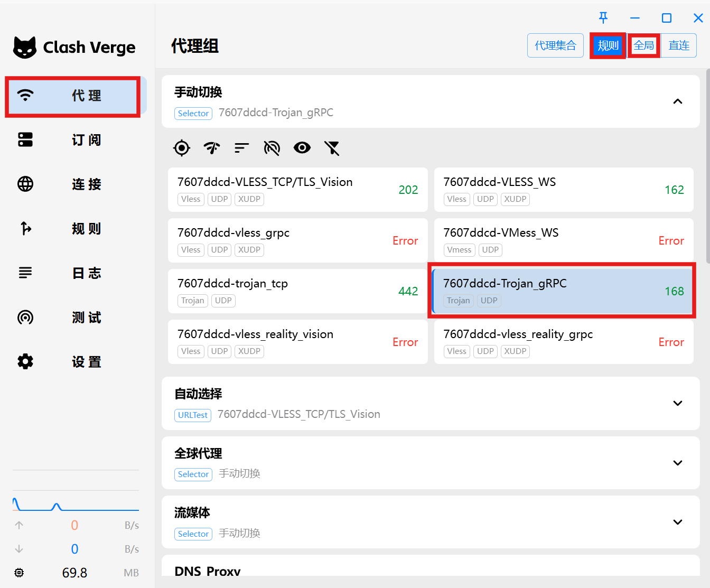Collapse the 手动切换 proxy group
The width and height of the screenshot is (710, 588).
(x=678, y=101)
